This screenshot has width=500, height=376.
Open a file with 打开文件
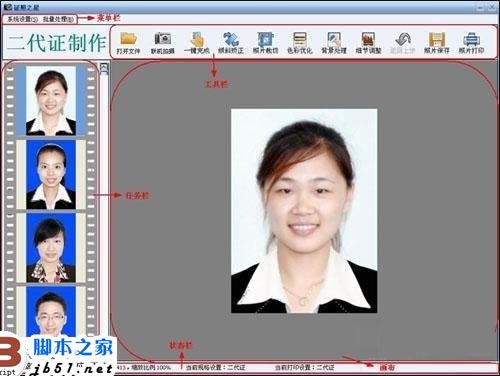pos(128,43)
